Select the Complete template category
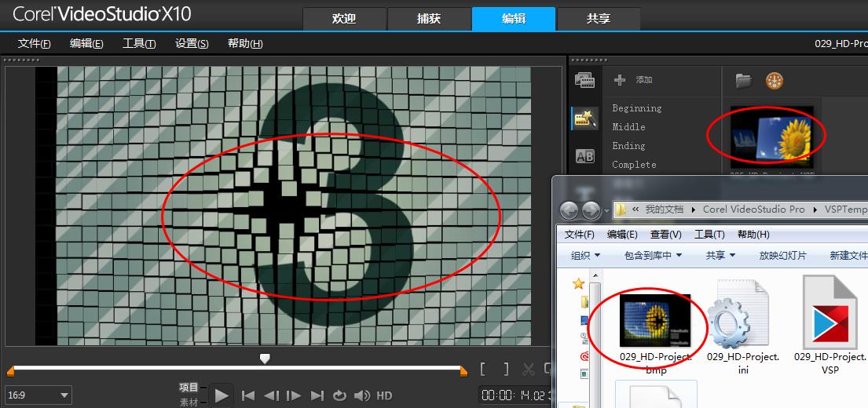Image resolution: width=868 pixels, height=408 pixels. 635,165
